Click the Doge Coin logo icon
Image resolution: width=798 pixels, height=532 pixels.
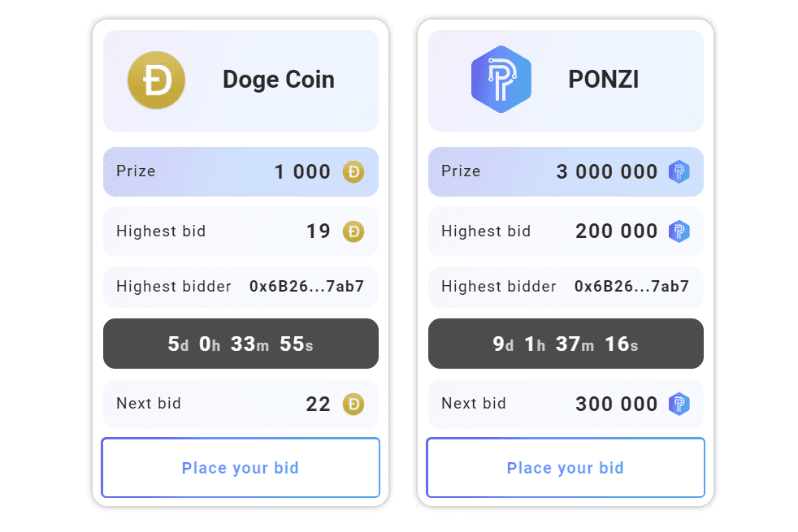(156, 80)
